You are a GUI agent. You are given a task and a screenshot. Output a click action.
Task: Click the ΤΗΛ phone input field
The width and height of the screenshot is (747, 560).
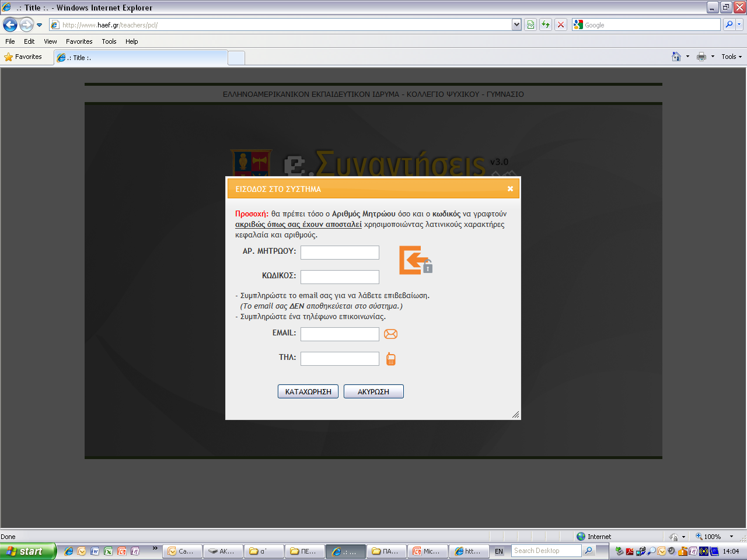[340, 359]
